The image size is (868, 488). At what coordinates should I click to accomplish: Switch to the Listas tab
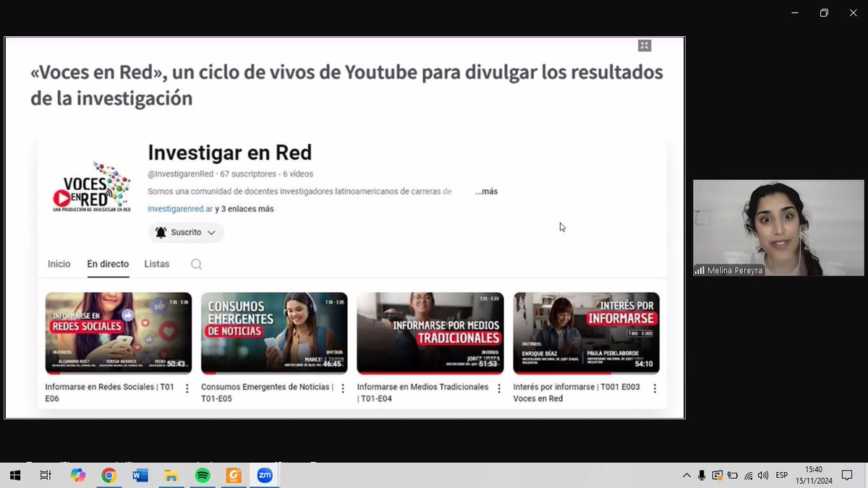(x=157, y=264)
